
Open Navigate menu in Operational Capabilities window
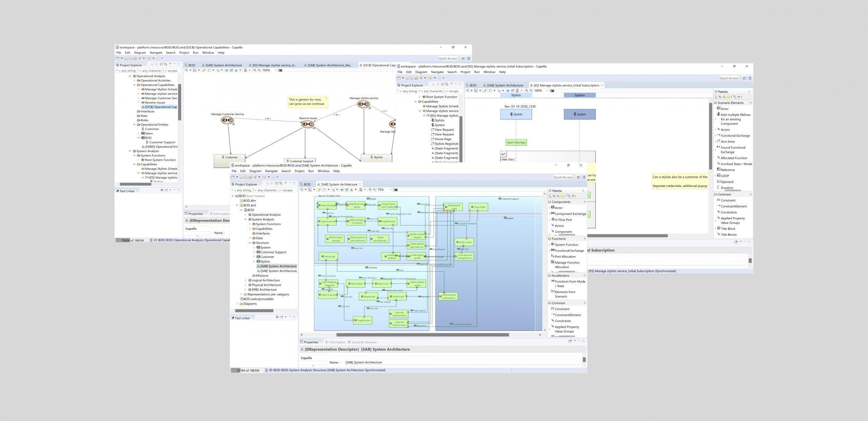click(x=156, y=53)
